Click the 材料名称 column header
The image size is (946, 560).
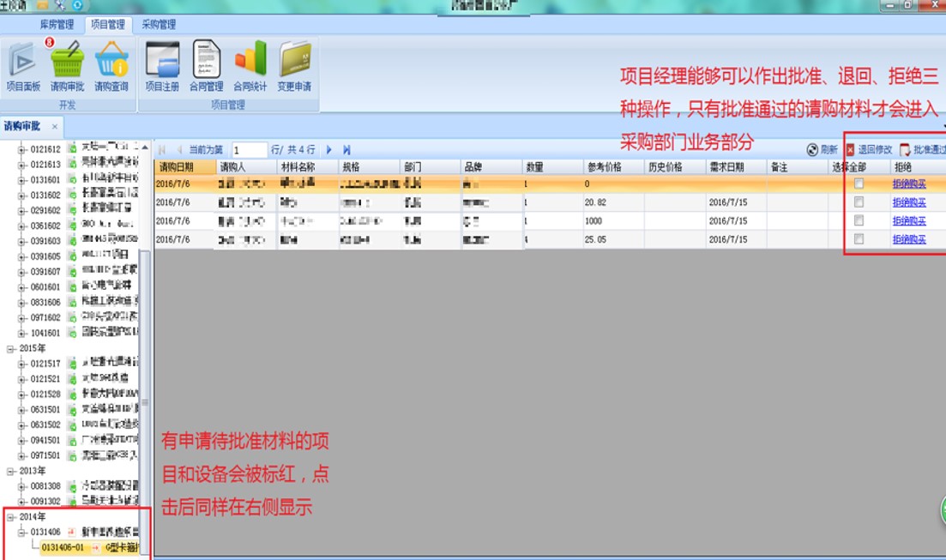(308, 167)
